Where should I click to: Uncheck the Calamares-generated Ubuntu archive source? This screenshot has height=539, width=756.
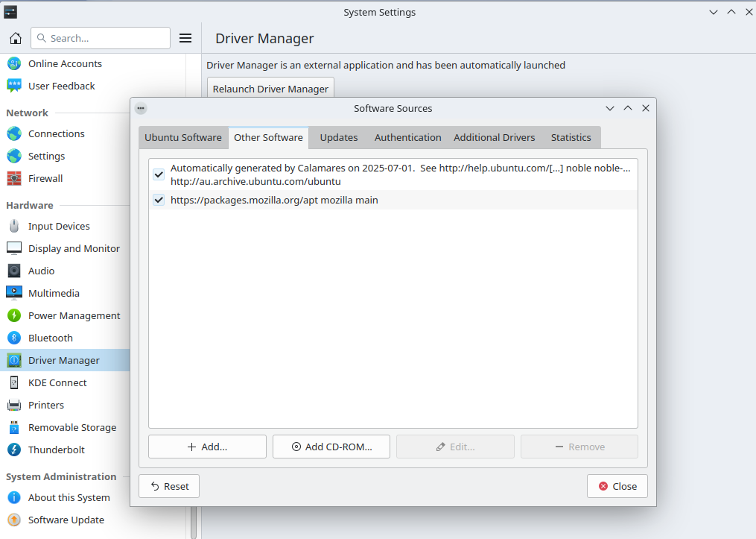click(x=159, y=174)
